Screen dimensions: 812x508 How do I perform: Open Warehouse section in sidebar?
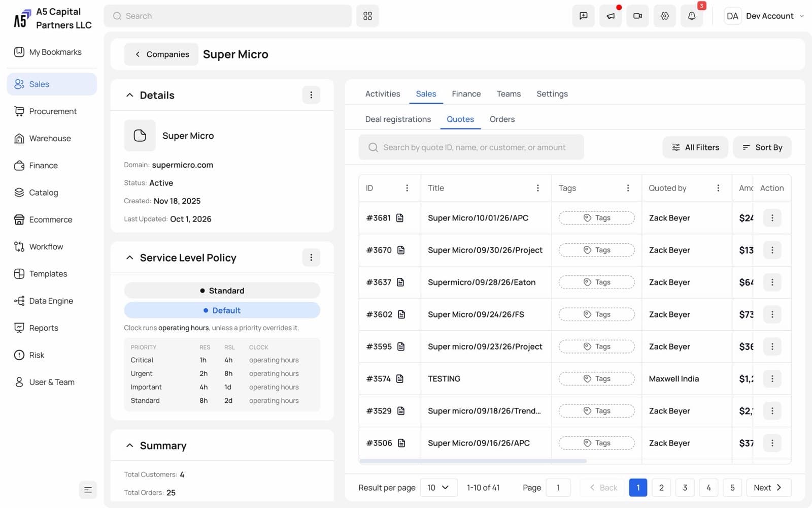click(52, 138)
